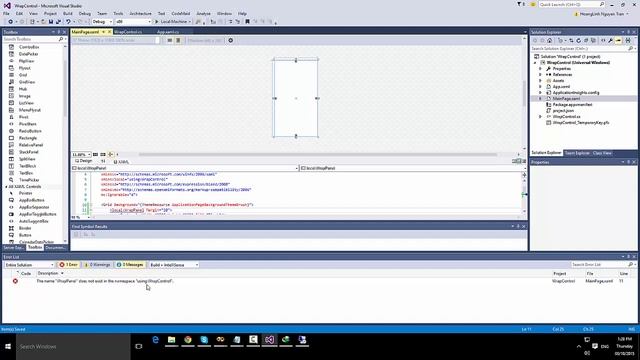This screenshot has height=360, width=640.
Task: Click the Windows Start button
Action: (8, 347)
